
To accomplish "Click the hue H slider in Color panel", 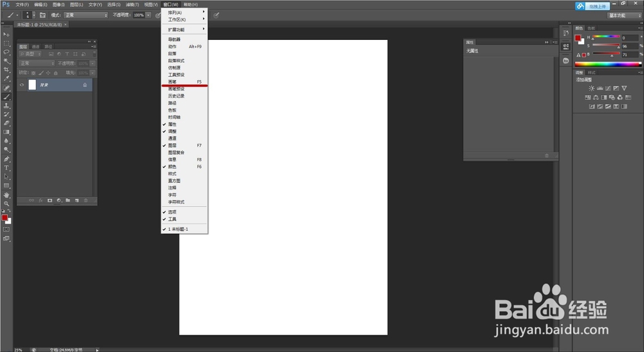I will click(606, 37).
